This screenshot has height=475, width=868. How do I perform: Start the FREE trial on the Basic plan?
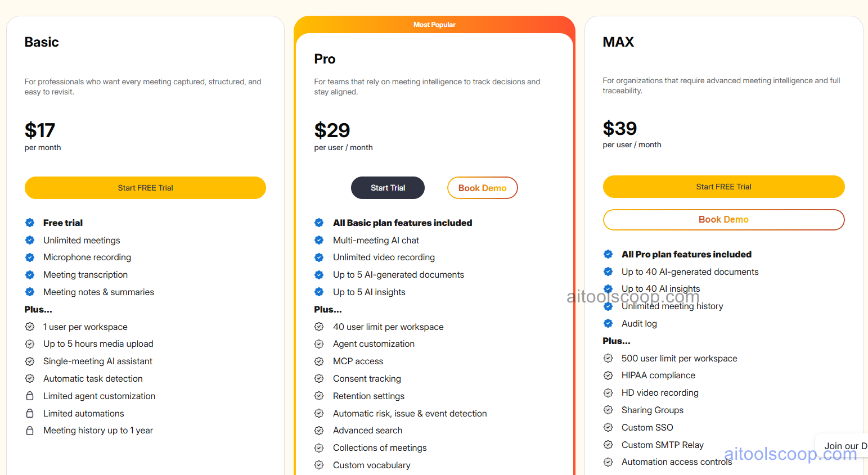point(145,187)
